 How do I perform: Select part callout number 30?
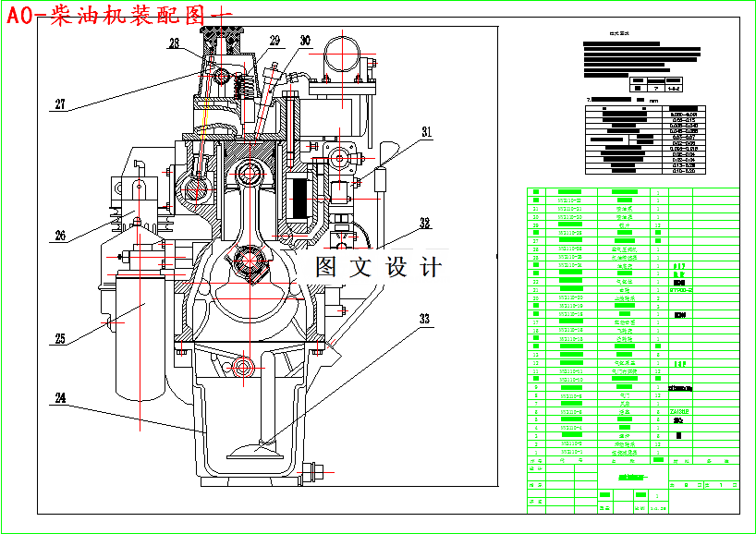point(305,41)
